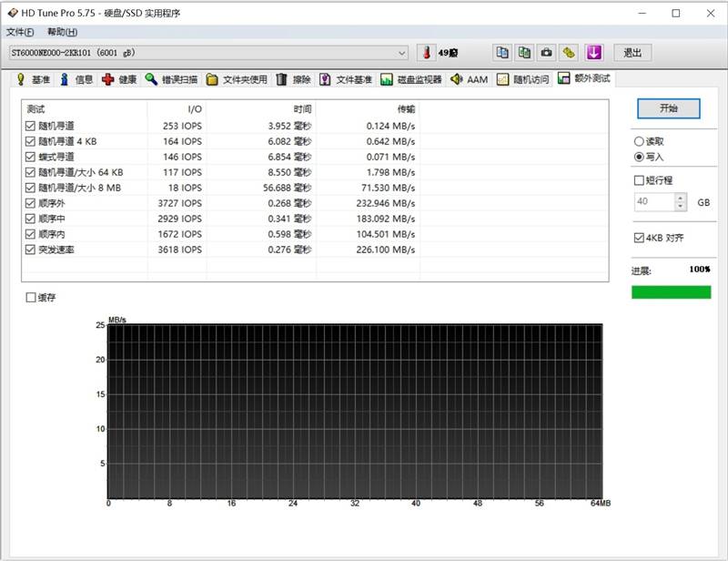Expand the ST6000NE000 drive dropdown
The image size is (728, 561).
(208, 53)
